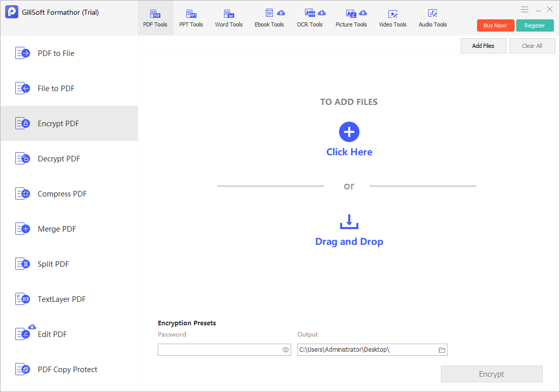Click the PDF to File icon
Image resolution: width=560 pixels, height=392 pixels.
22,53
